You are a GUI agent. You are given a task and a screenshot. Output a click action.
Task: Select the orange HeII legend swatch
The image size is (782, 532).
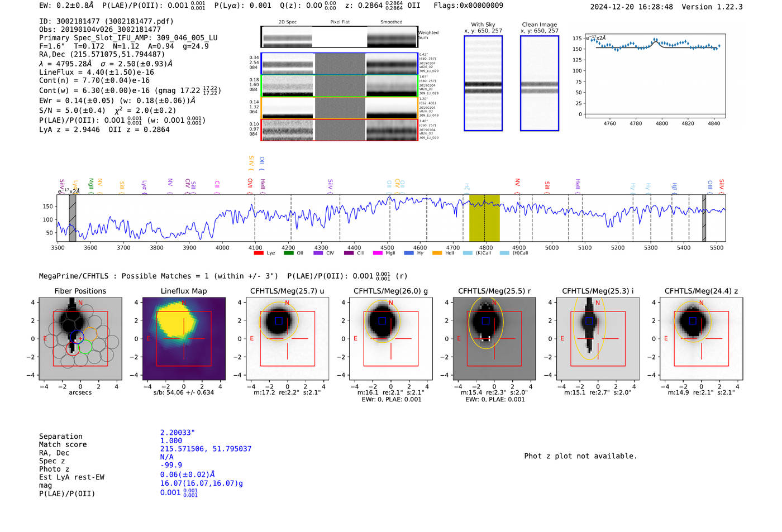pyautogui.click(x=437, y=253)
